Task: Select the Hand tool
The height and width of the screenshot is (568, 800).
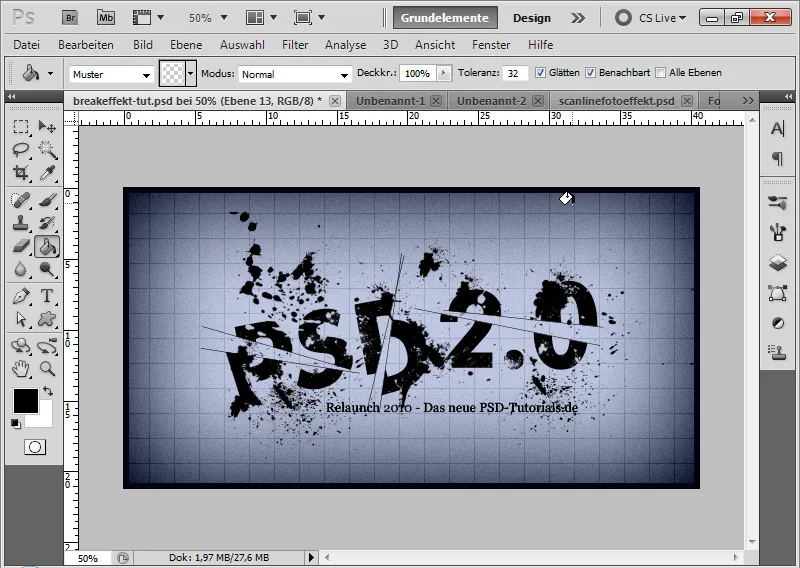Action: (20, 368)
